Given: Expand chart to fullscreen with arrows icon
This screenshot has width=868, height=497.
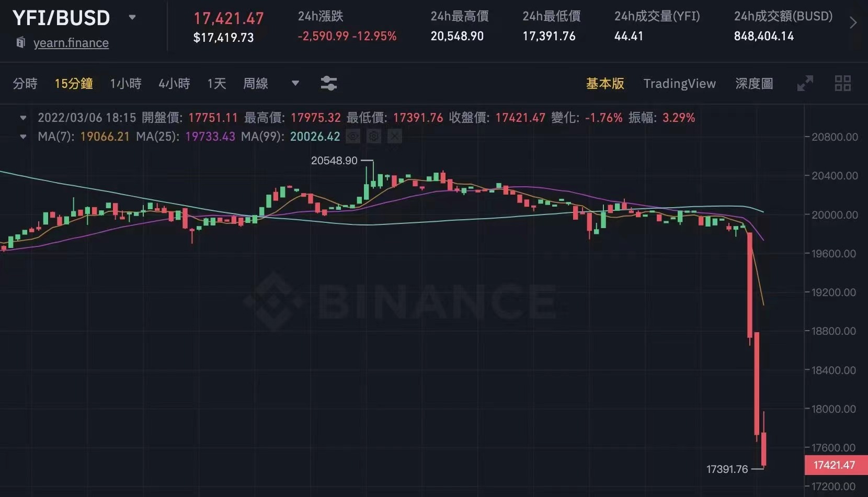Looking at the screenshot, I should pos(805,84).
